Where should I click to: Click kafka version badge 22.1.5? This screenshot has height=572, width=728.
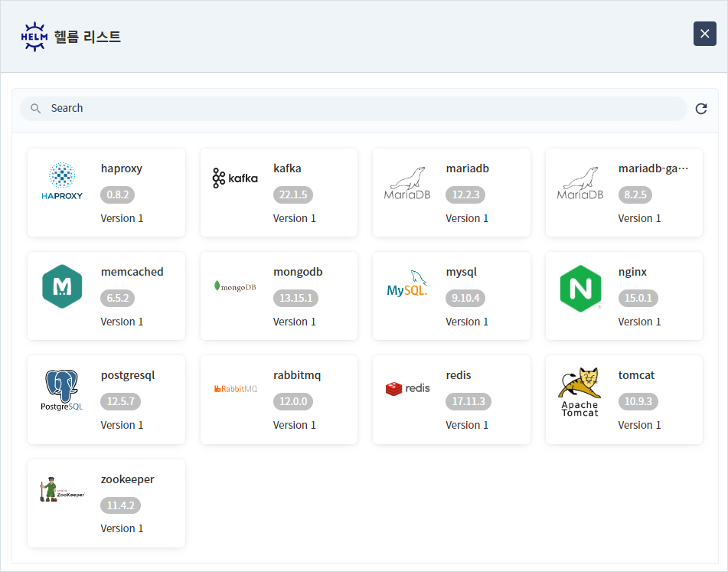293,194
